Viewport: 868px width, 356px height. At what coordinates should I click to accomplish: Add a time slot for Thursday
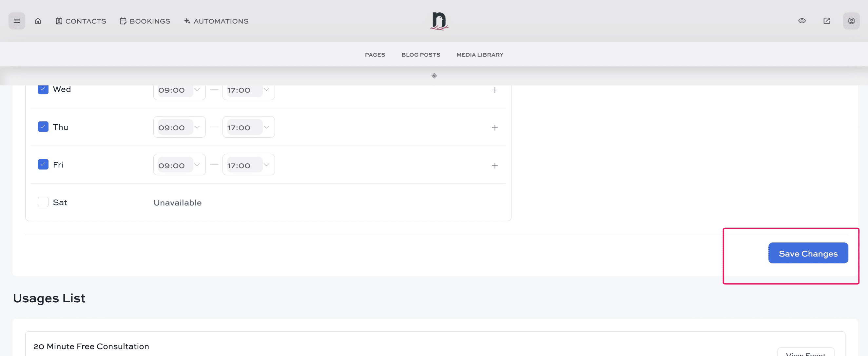click(x=494, y=128)
